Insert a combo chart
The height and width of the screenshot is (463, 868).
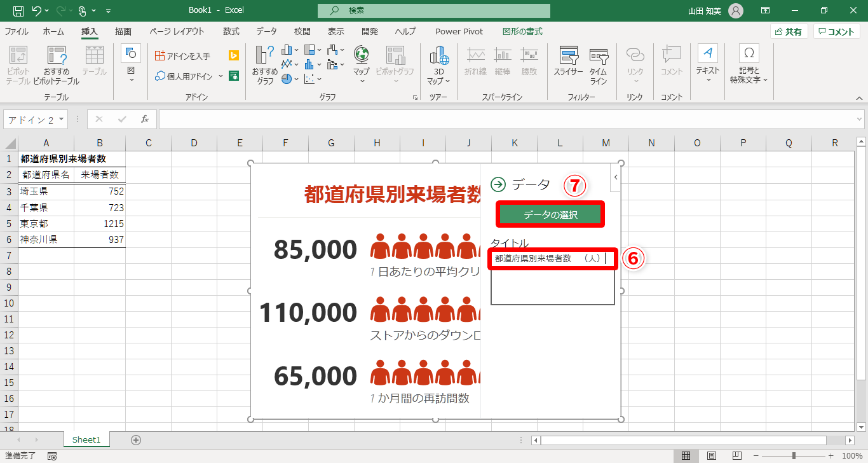[x=336, y=64]
